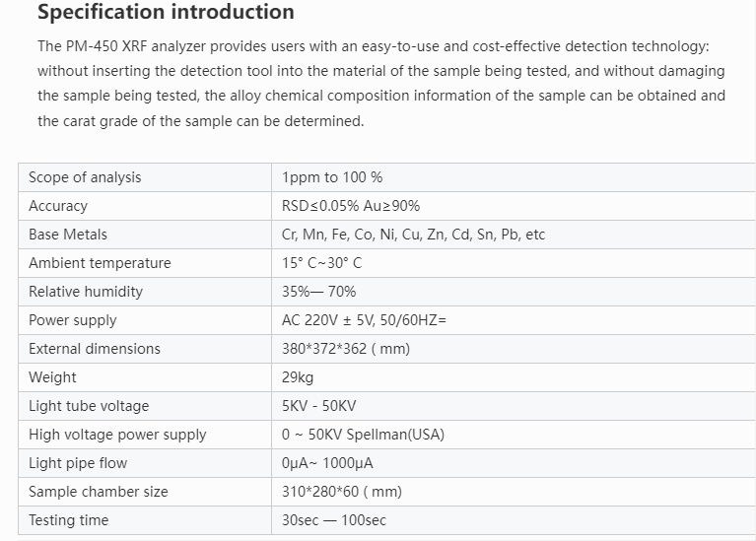Select the 'External dimensions' label cell
756x541 pixels.
[x=95, y=349]
